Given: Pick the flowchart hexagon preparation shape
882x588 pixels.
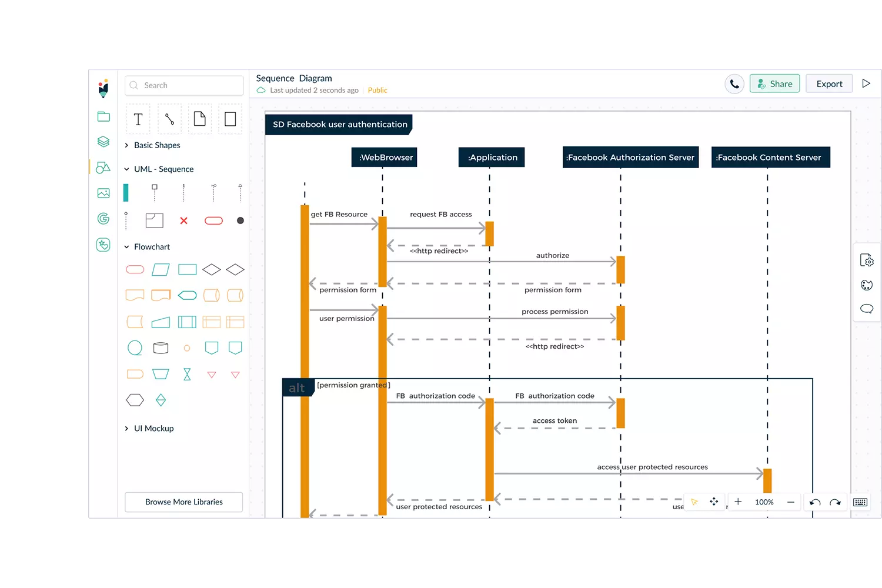Looking at the screenshot, I should (x=135, y=400).
